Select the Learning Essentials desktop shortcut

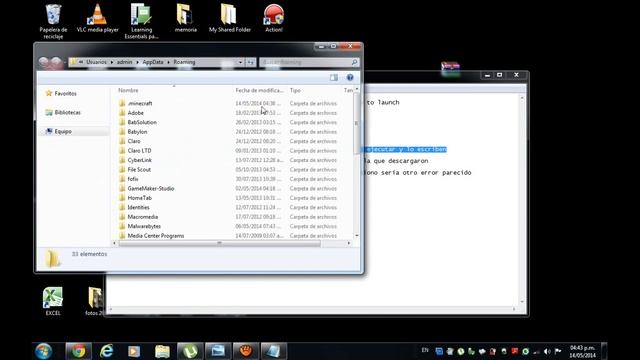pyautogui.click(x=141, y=21)
